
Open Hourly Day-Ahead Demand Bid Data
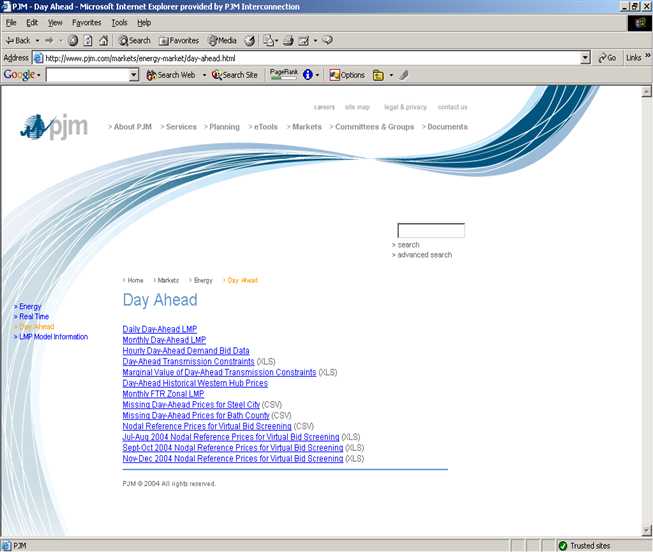[x=186, y=351]
